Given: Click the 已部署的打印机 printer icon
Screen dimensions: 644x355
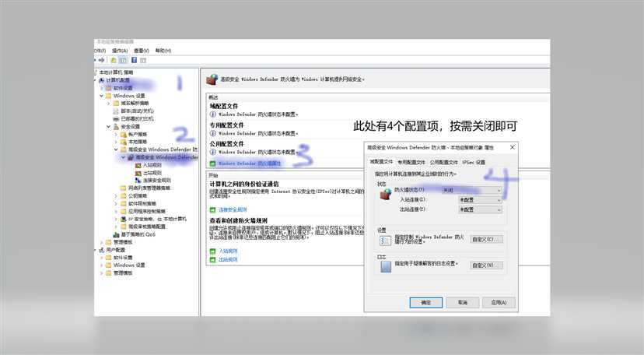Looking at the screenshot, I should tap(116, 119).
